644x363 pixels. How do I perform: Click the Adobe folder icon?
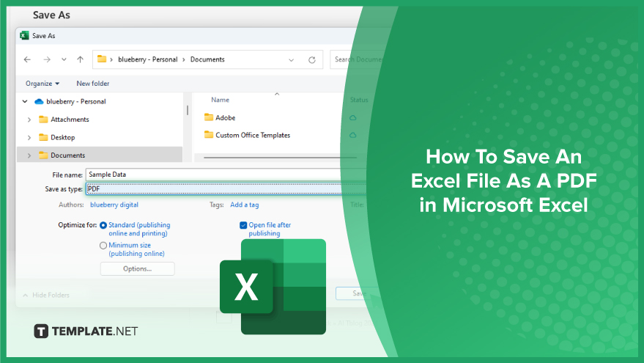[209, 117]
